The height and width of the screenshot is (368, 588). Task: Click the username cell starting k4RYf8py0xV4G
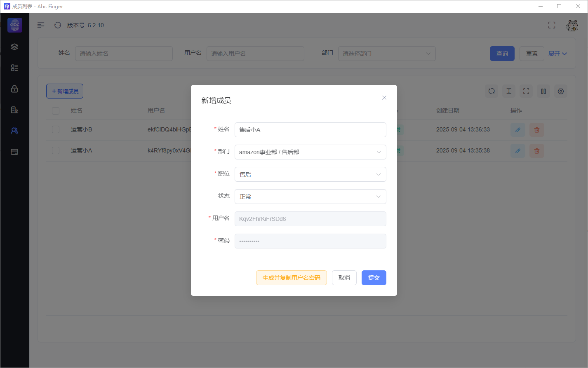point(169,150)
